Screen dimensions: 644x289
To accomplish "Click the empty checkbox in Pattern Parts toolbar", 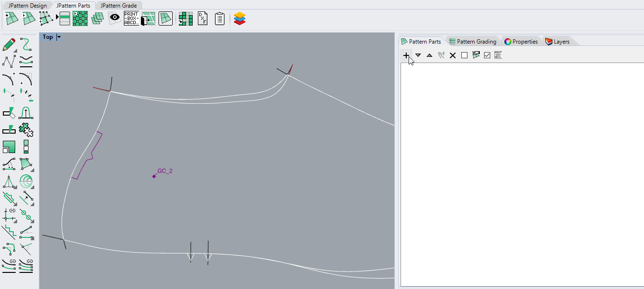I will [x=464, y=55].
